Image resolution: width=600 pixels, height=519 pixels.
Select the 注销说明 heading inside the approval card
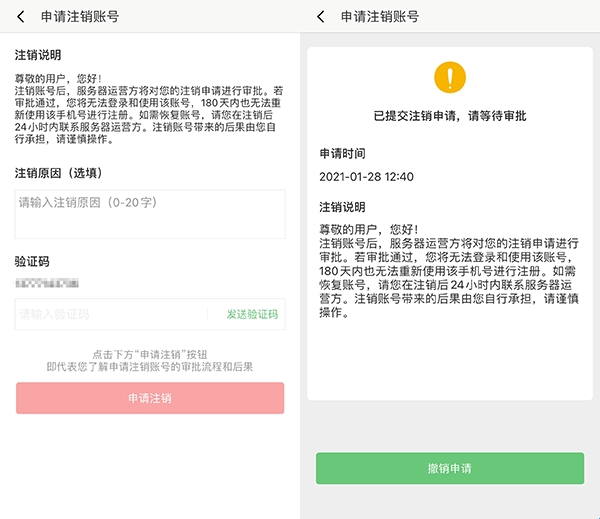(342, 207)
